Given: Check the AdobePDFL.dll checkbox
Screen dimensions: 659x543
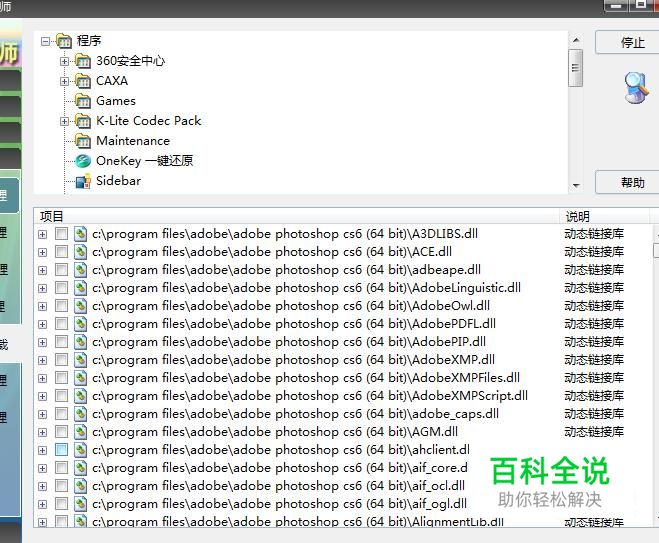Looking at the screenshot, I should pyautogui.click(x=61, y=324).
